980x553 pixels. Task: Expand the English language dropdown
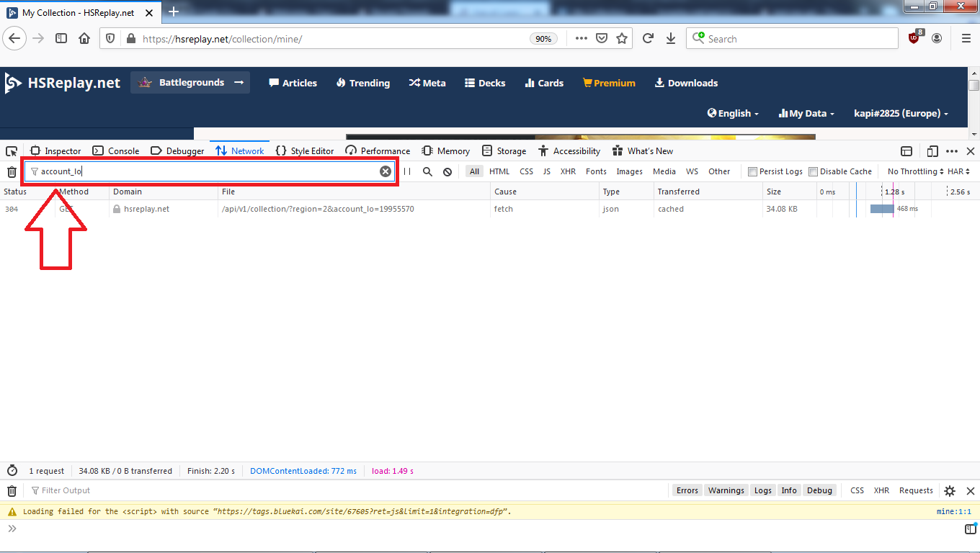(734, 113)
